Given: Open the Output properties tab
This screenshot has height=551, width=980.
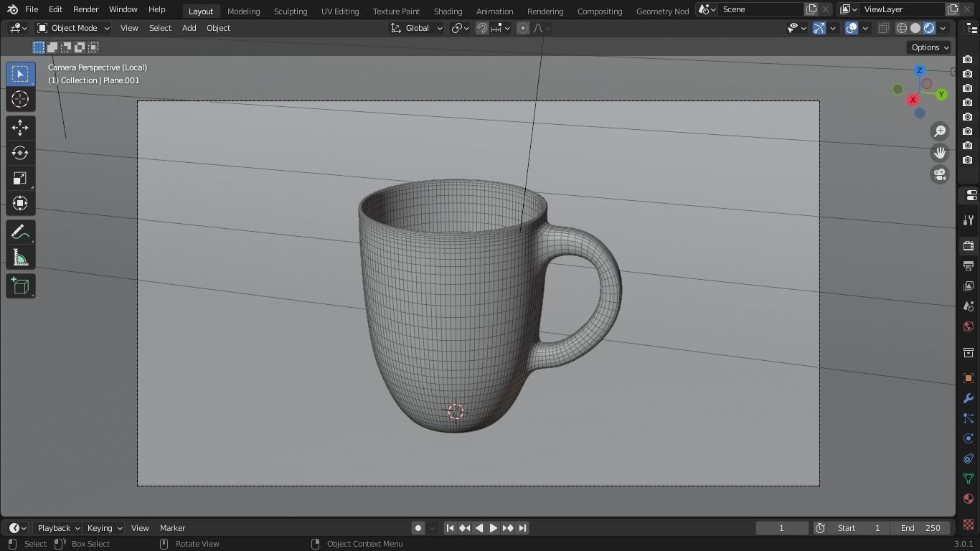Looking at the screenshot, I should point(969,266).
